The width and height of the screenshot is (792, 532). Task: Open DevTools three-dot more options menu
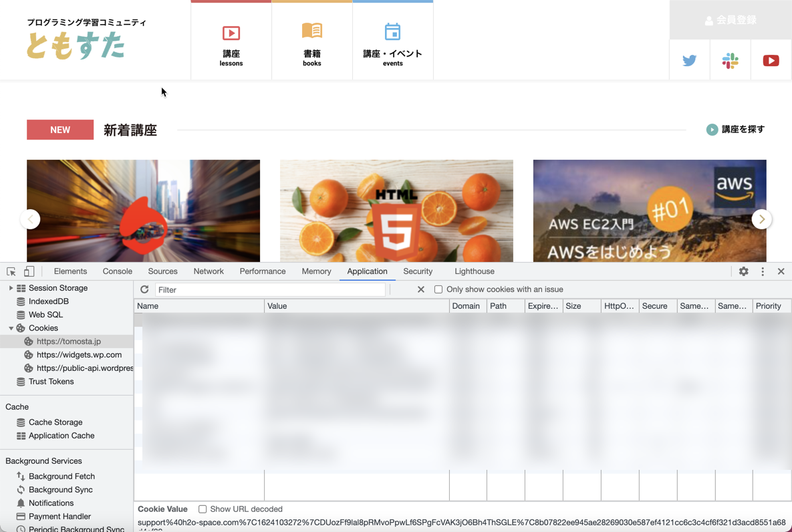click(763, 271)
